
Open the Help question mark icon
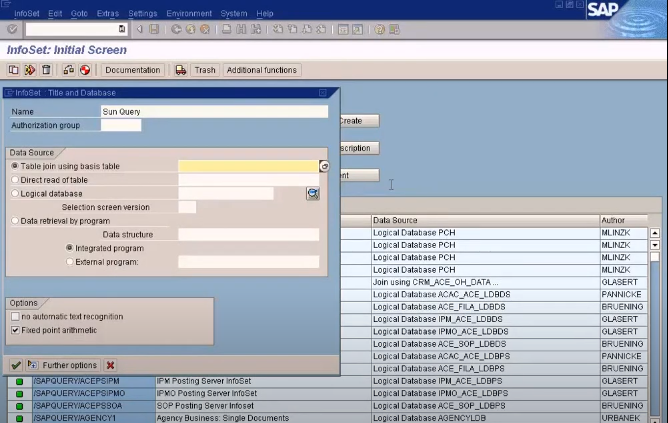[379, 29]
